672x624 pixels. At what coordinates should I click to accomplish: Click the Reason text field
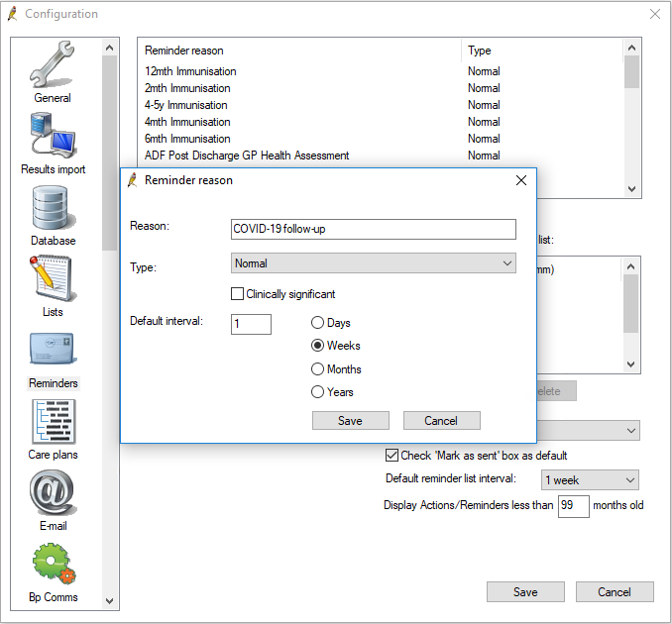tap(373, 229)
